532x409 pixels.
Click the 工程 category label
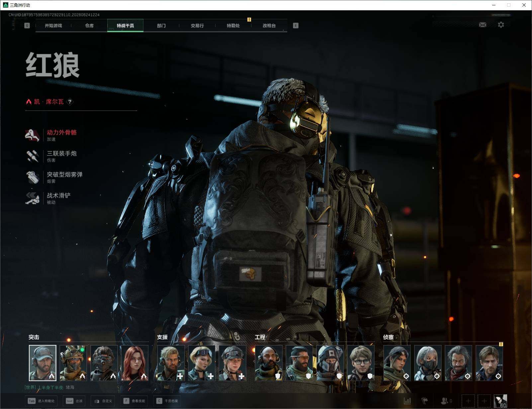(x=260, y=337)
